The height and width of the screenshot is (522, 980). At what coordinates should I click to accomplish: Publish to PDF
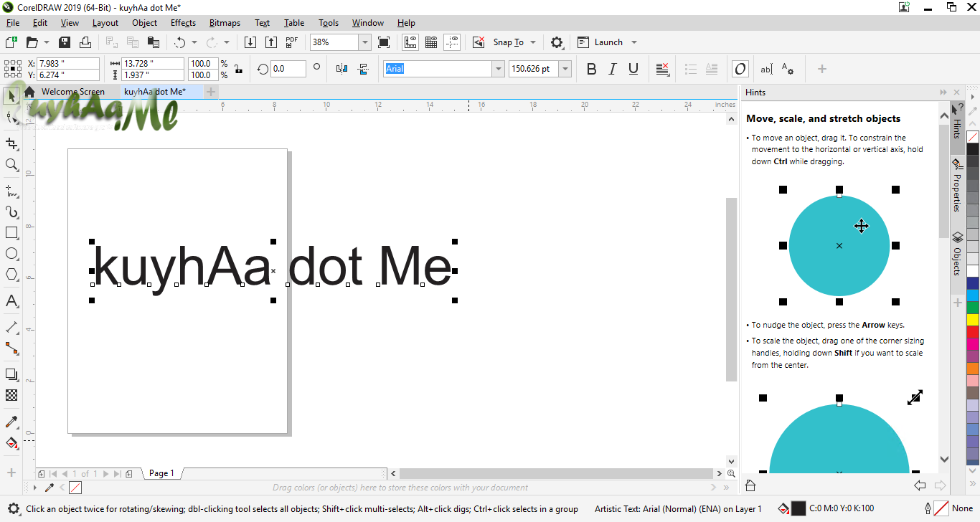click(x=292, y=42)
